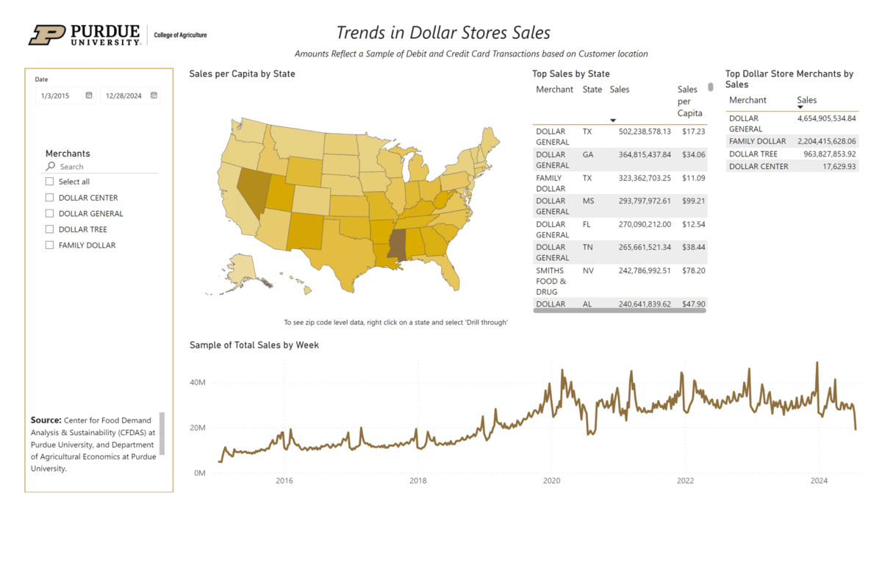Click the horizontal scrollbar under Top Sales by State

point(620,310)
